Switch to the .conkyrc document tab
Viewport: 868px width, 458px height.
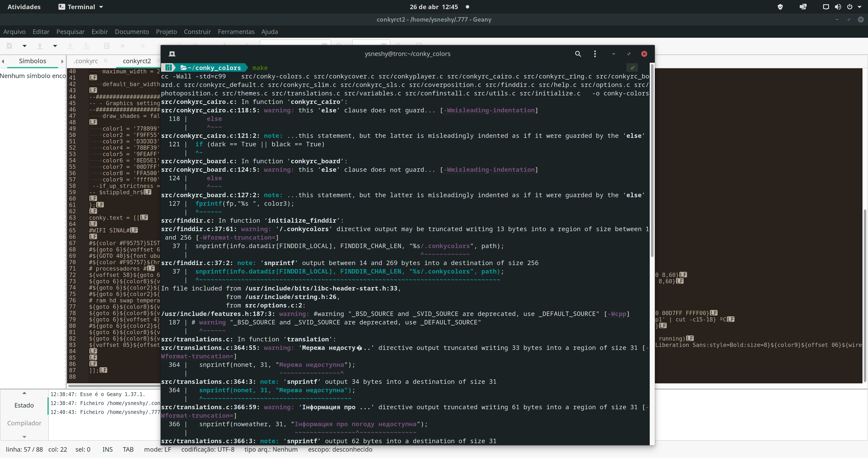[86, 61]
